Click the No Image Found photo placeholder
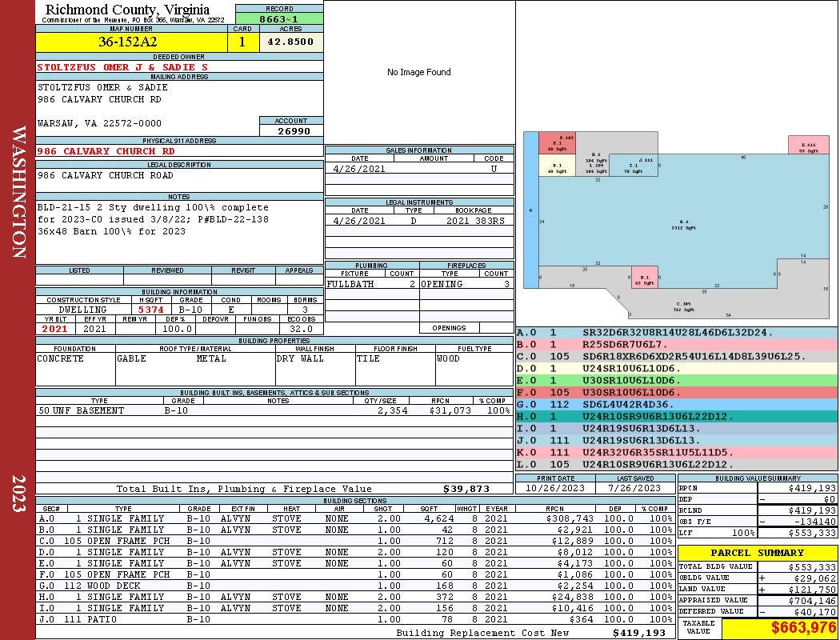The image size is (840, 640). coord(419,72)
